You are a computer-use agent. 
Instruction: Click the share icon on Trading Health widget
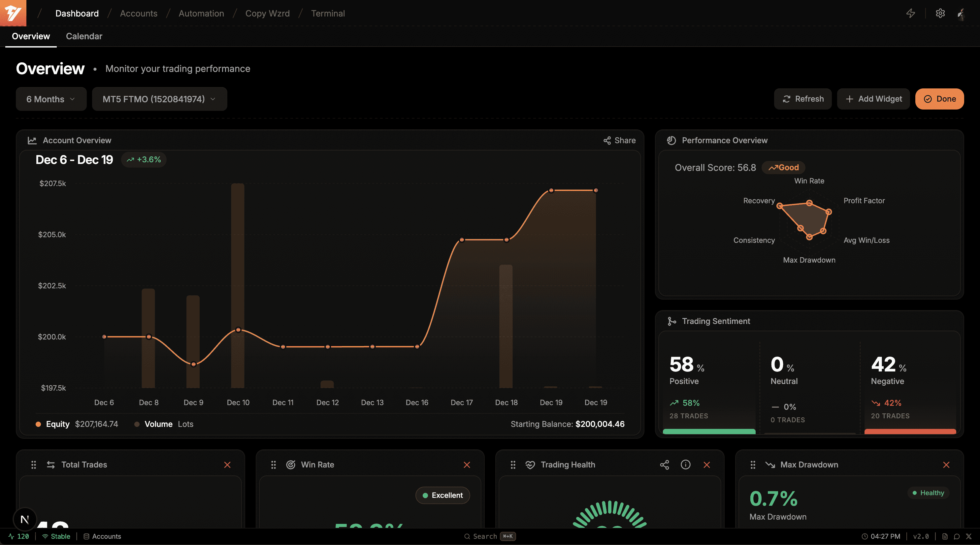point(664,465)
